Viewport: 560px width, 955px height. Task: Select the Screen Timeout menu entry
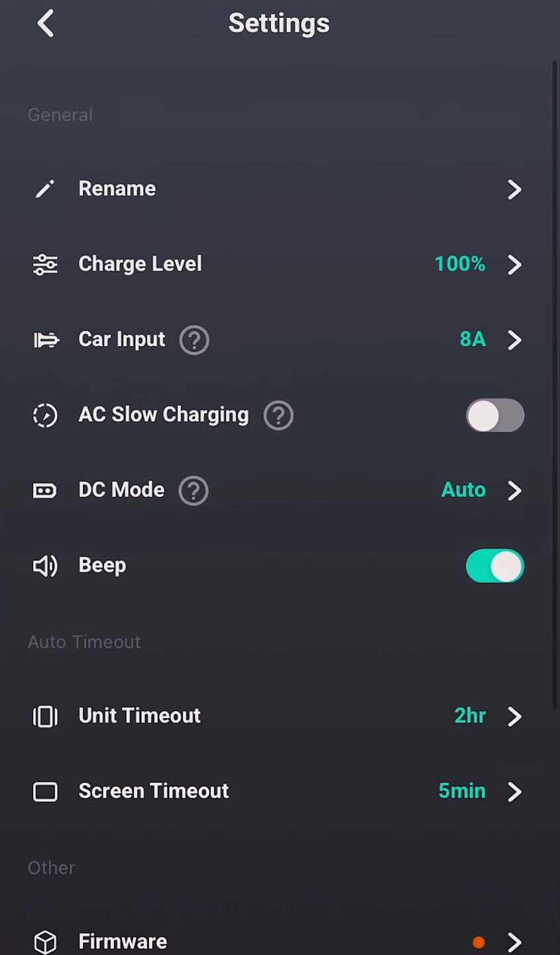pos(278,791)
